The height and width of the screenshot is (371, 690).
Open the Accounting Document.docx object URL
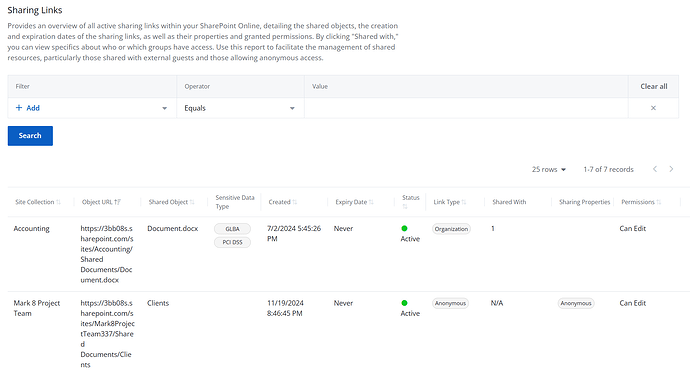tap(106, 254)
